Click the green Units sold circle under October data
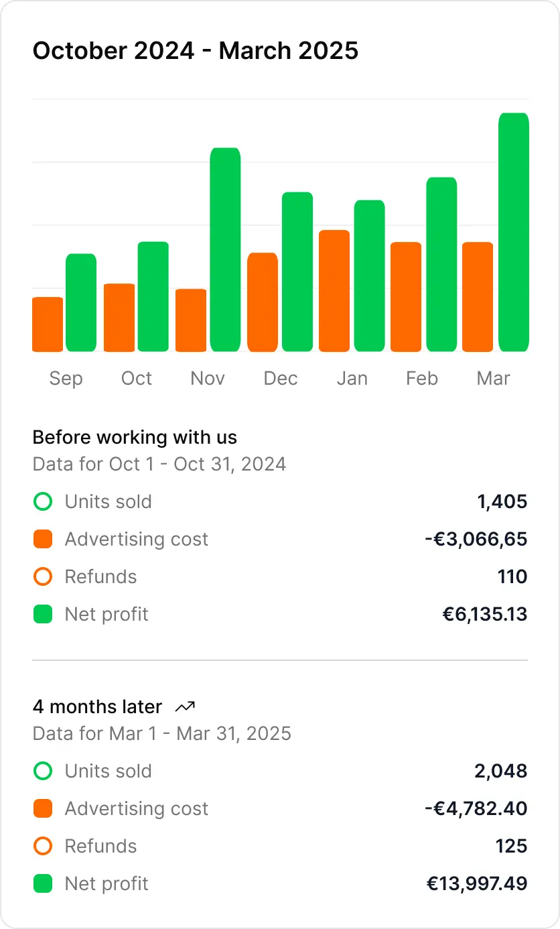 click(43, 501)
